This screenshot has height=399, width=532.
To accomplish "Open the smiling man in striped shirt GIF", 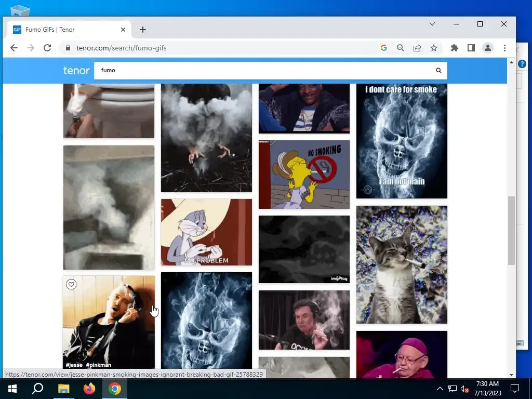I will click(x=304, y=108).
